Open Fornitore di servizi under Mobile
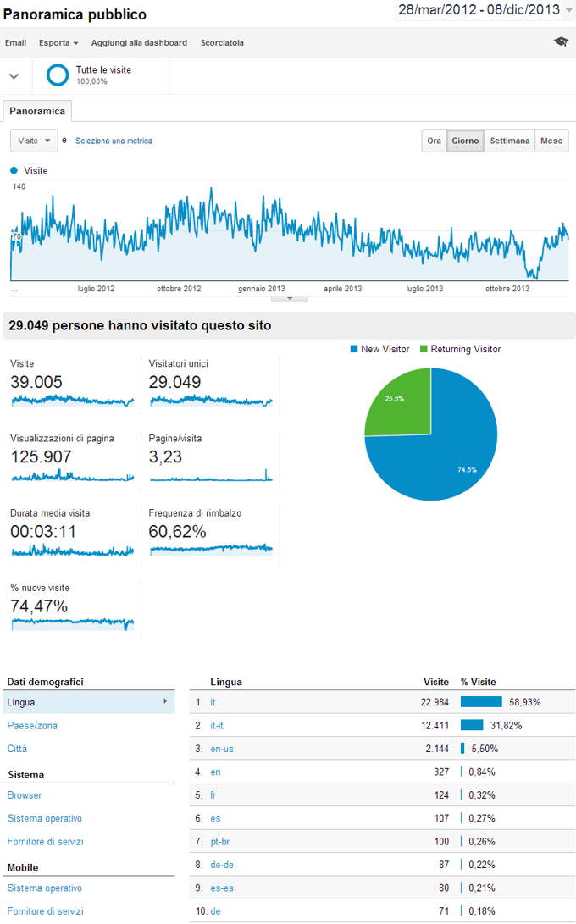Viewport: 576px width, 924px height. click(x=46, y=911)
